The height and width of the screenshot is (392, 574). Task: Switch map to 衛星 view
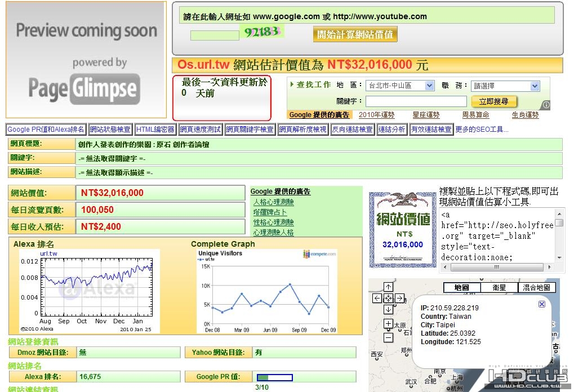click(499, 288)
